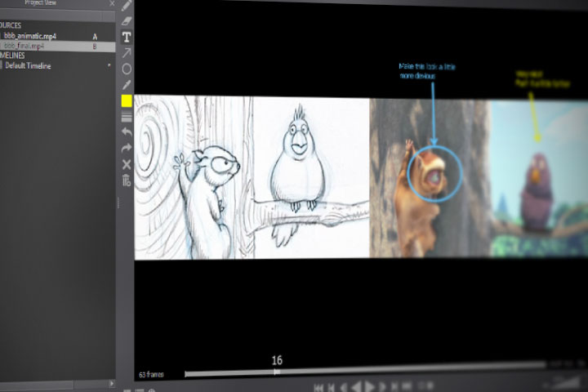This screenshot has height=392, width=588.
Task: Play the video forward
Action: click(x=370, y=386)
